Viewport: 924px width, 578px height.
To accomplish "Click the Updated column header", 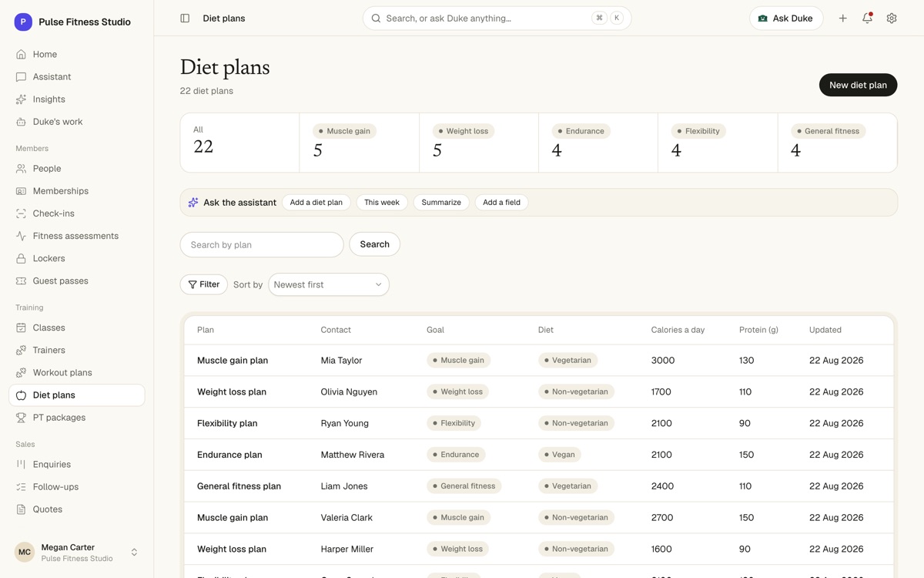I will tap(825, 330).
